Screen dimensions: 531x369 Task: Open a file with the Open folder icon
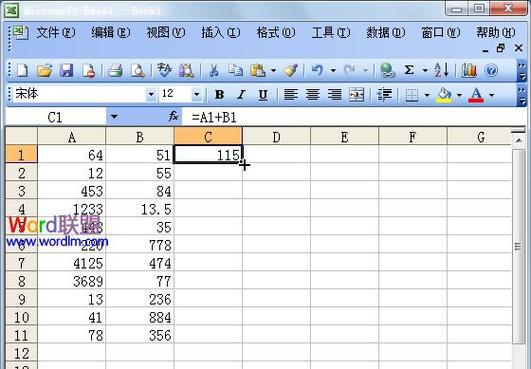tap(44, 70)
